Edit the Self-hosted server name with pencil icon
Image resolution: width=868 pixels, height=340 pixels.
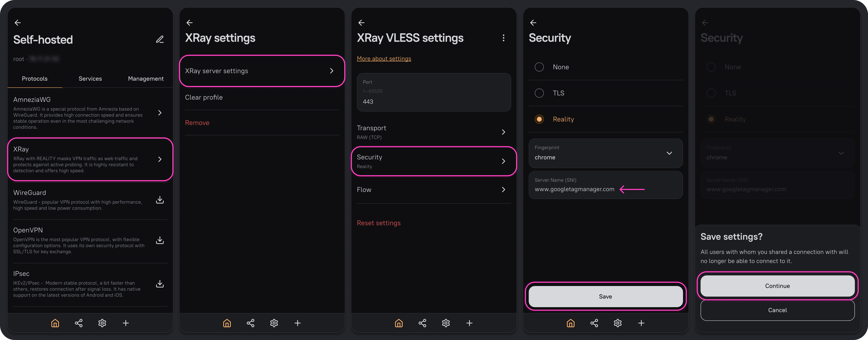tap(160, 39)
